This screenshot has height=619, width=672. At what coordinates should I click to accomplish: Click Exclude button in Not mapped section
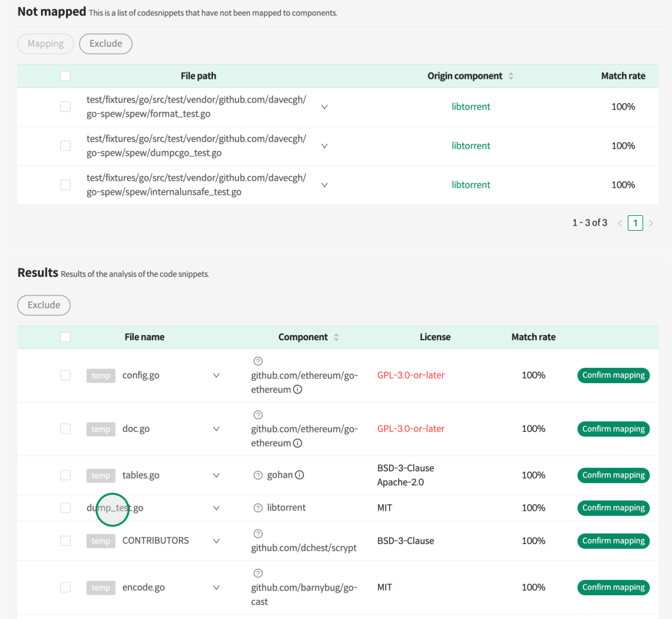click(x=105, y=44)
